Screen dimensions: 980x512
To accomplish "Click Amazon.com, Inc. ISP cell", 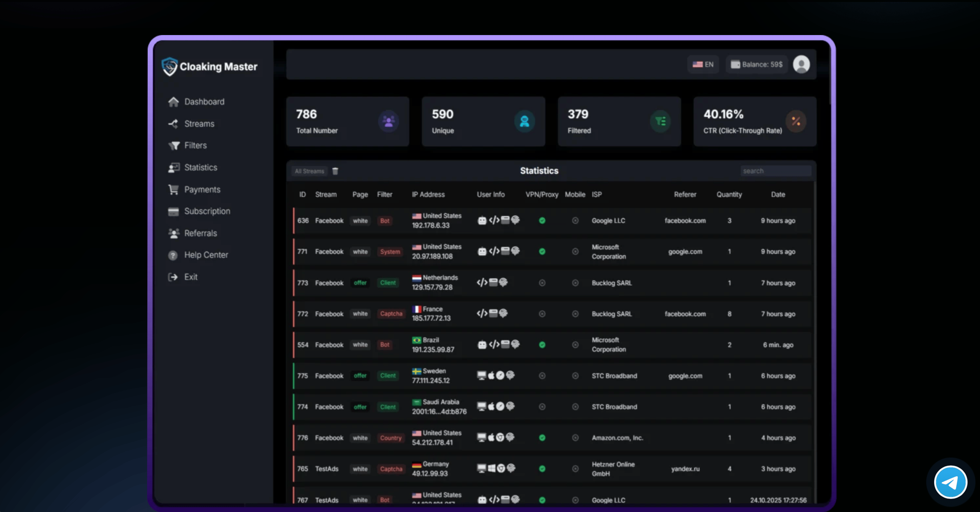I will pos(617,438).
